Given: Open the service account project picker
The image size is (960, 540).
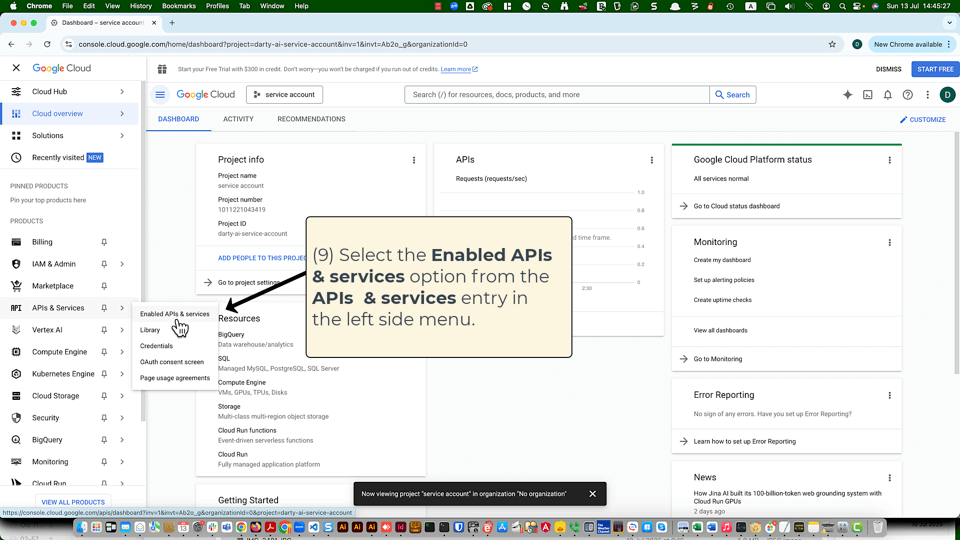Looking at the screenshot, I should pos(285,95).
